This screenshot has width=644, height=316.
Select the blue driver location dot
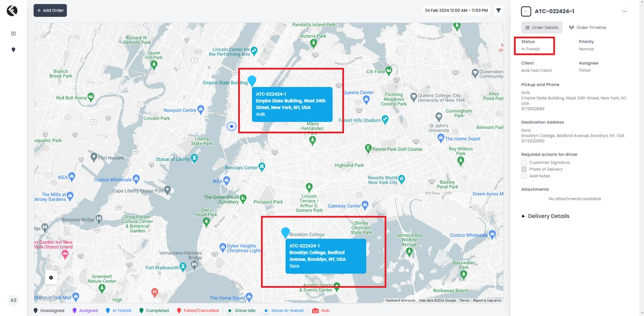click(x=232, y=127)
